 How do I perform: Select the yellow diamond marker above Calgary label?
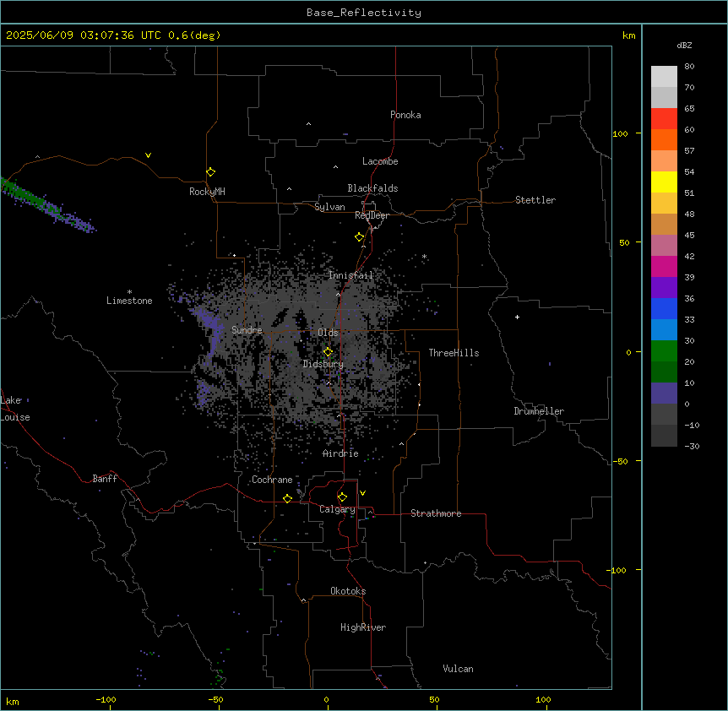342,497
